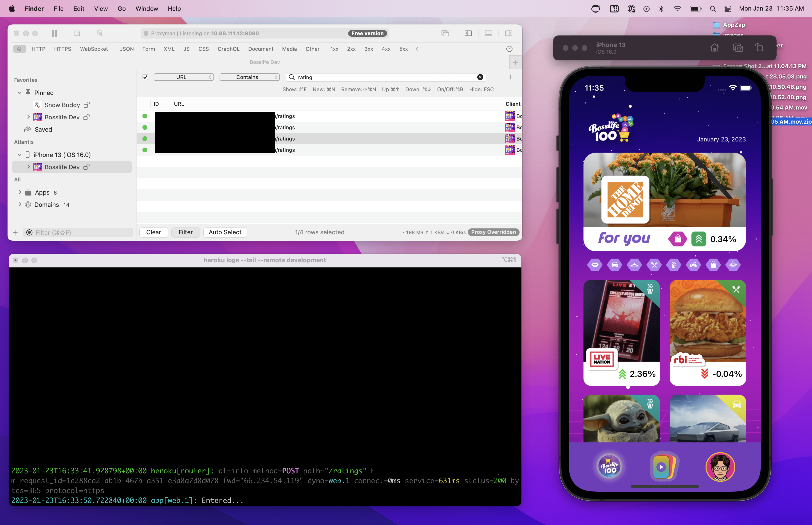Click the trash icon to clear Proxyman sessions

(x=99, y=33)
